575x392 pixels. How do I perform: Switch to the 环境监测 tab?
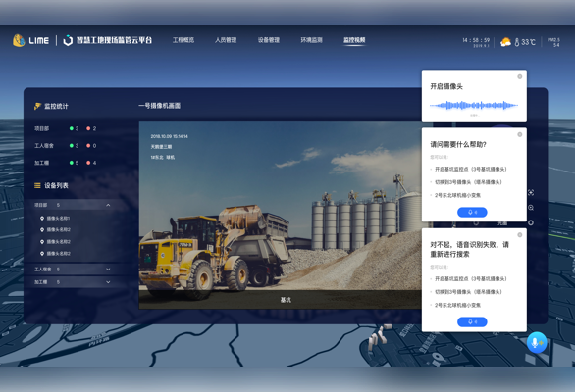[311, 40]
